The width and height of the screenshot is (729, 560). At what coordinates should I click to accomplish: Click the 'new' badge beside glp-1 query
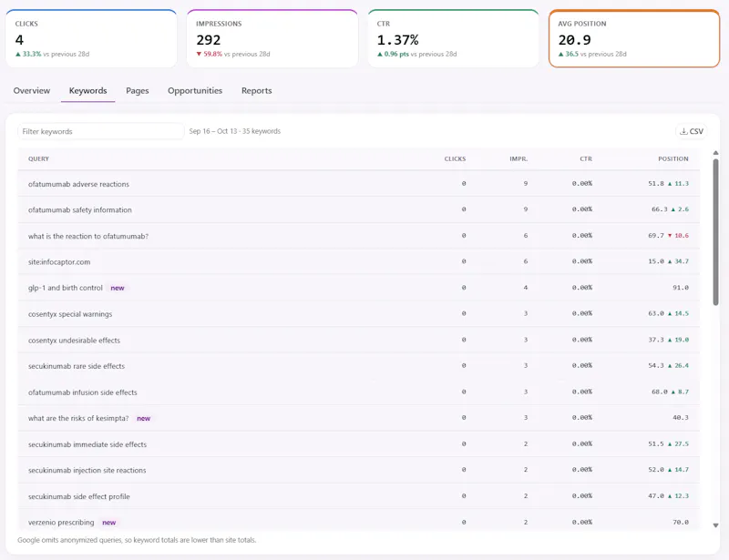(x=118, y=288)
